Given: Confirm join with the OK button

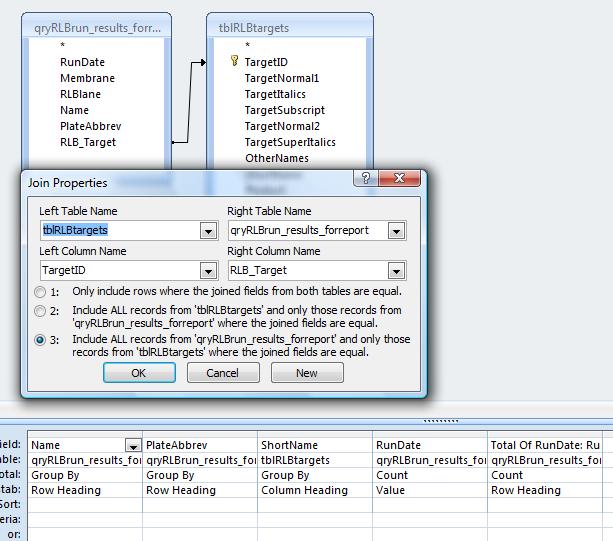Looking at the screenshot, I should [x=139, y=373].
